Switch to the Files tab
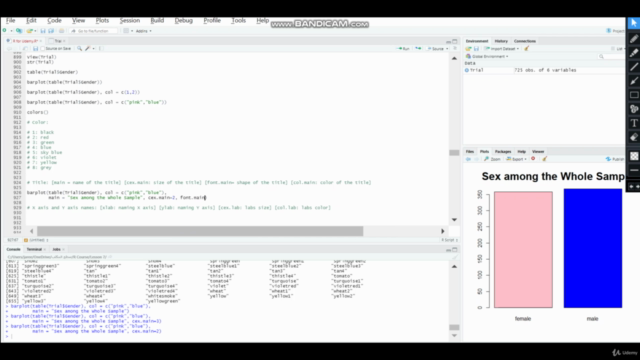This screenshot has height=360, width=640. pos(470,151)
